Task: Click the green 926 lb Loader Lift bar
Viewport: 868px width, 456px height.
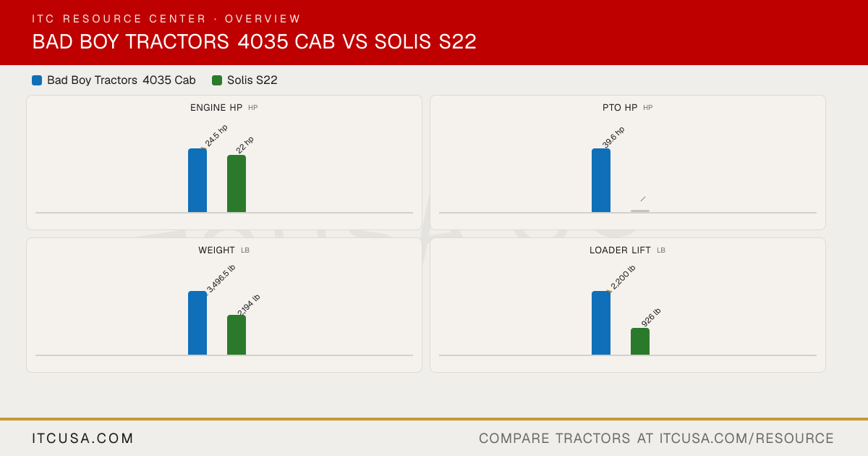Action: tap(640, 342)
